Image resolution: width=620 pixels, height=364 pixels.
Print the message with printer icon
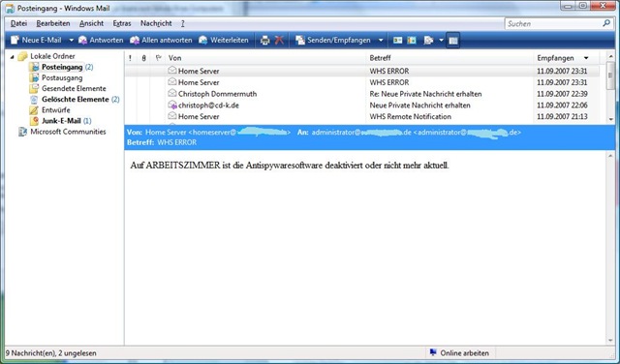tap(264, 41)
